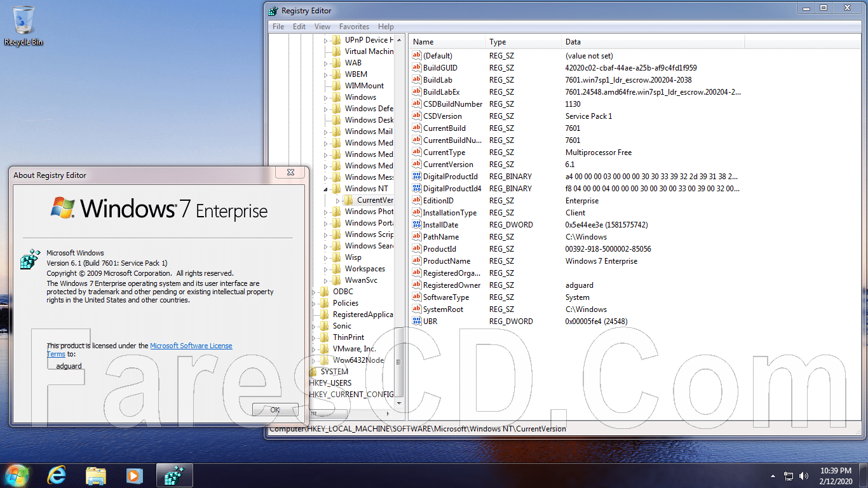Expand the Policies key
Viewport: 868px width, 488px height.
(x=314, y=304)
